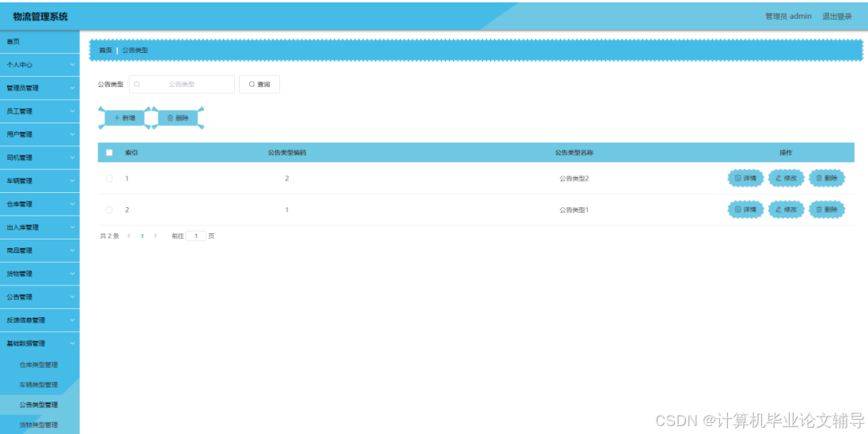Click the 公告类型2 name cell

(574, 178)
